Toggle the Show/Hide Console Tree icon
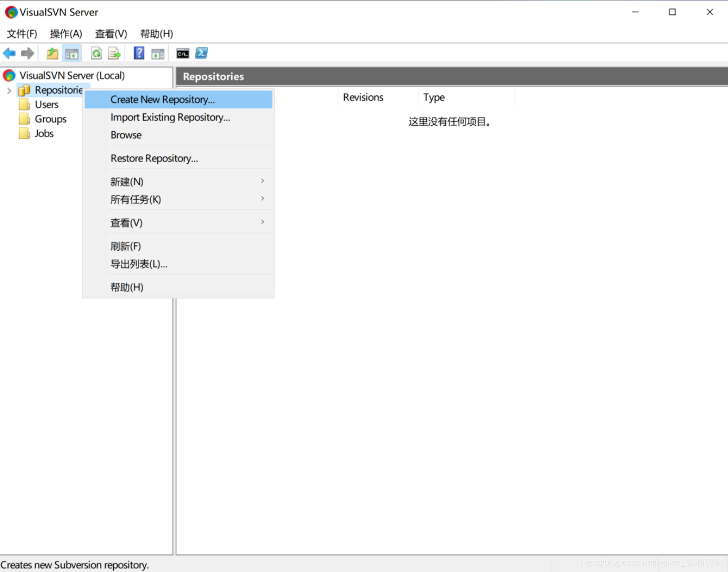Viewport: 728px width, 572px height. [x=72, y=53]
